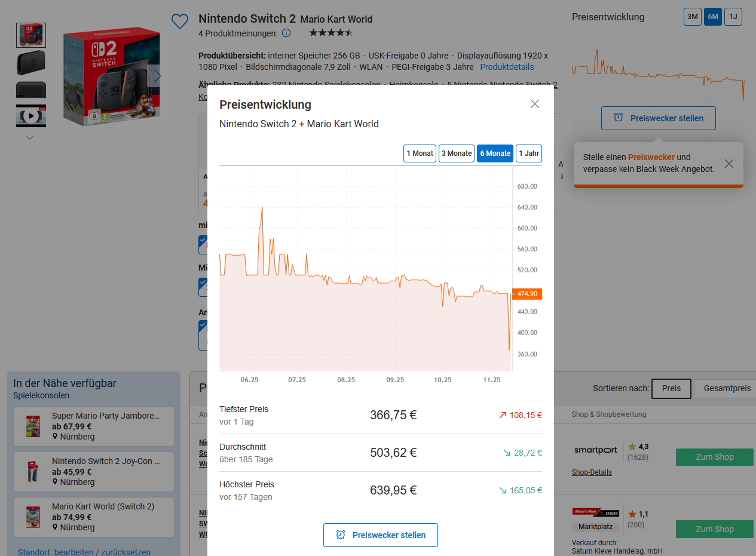Screen dimensions: 756x556
Task: Click Durchschnitt value 503,62 €
Action: tap(393, 453)
